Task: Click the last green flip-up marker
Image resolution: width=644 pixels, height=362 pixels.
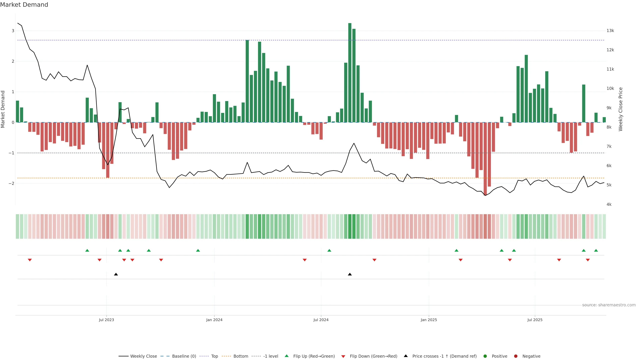Action: [596, 250]
